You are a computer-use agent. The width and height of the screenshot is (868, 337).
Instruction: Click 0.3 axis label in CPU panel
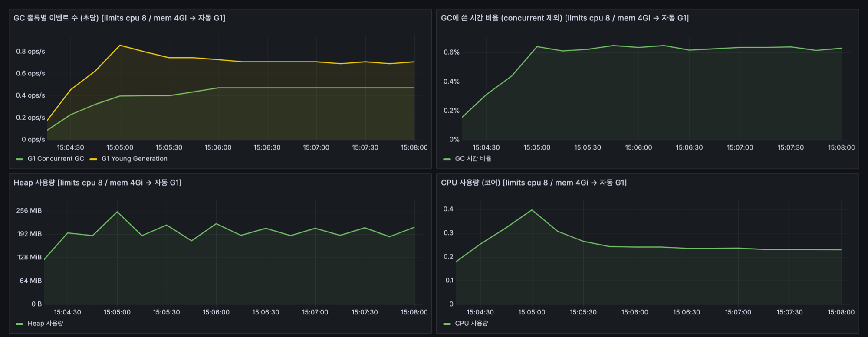[x=448, y=233]
